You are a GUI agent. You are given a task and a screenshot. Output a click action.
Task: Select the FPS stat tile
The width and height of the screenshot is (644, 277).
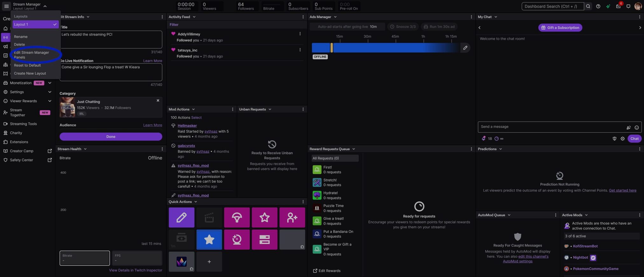pos(137,258)
